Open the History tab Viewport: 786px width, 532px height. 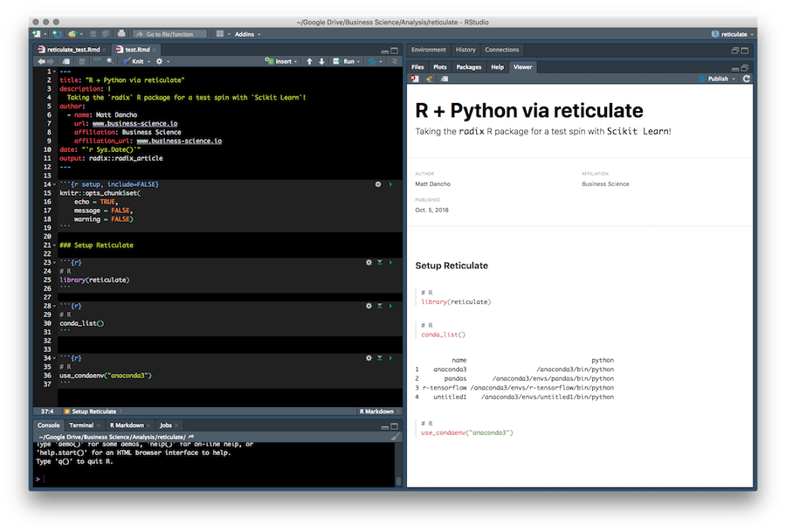coord(465,50)
